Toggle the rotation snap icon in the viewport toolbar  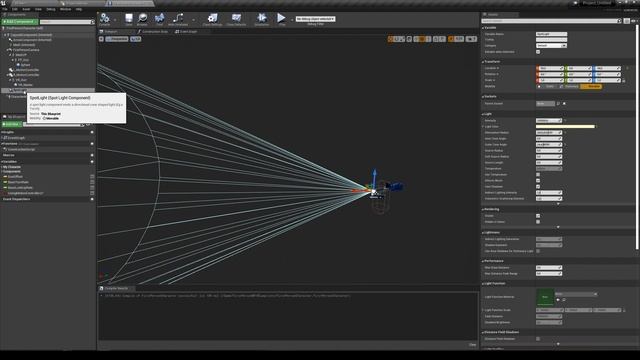(x=436, y=39)
